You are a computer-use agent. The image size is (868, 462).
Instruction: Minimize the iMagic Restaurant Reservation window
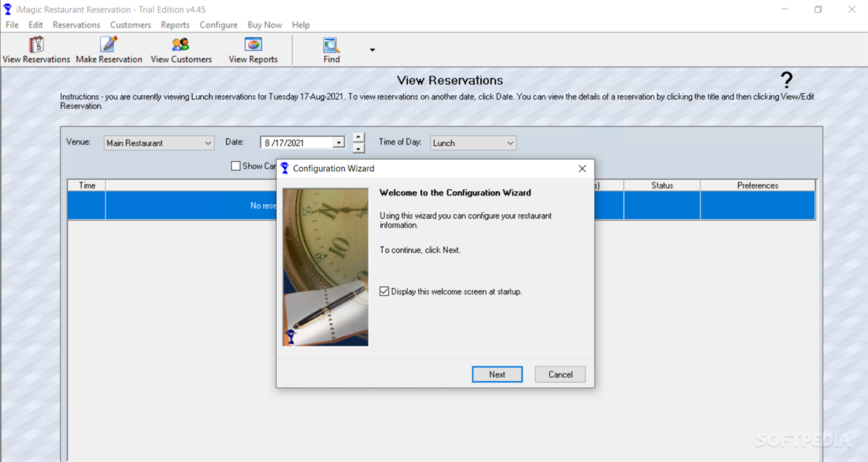785,9
